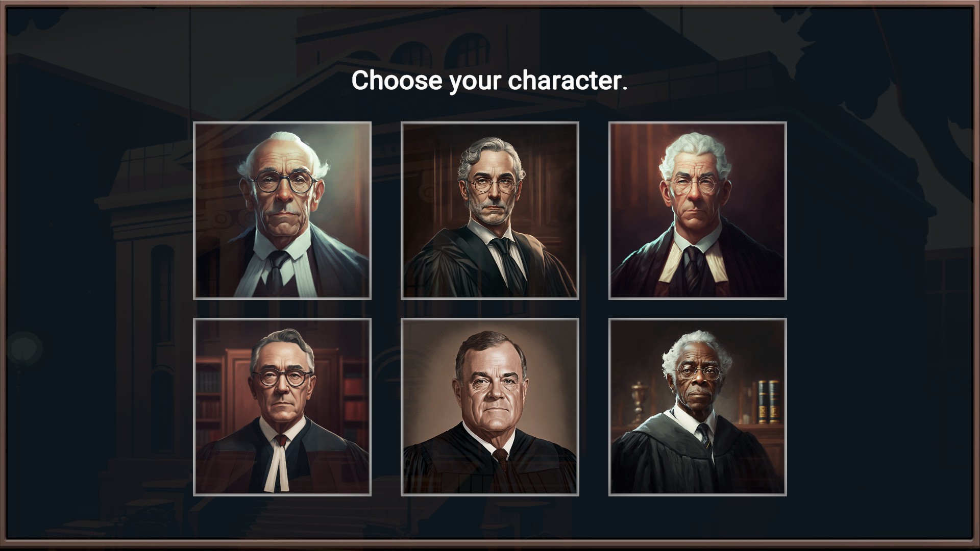
Task: Select the bottom right character portrait
Action: point(698,407)
